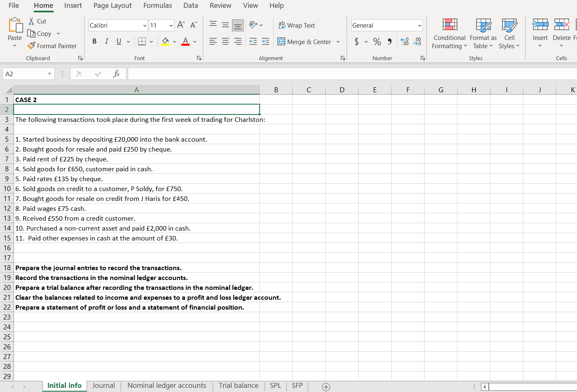This screenshot has height=392, width=577.
Task: Decrease the cell indent
Action: click(x=253, y=41)
